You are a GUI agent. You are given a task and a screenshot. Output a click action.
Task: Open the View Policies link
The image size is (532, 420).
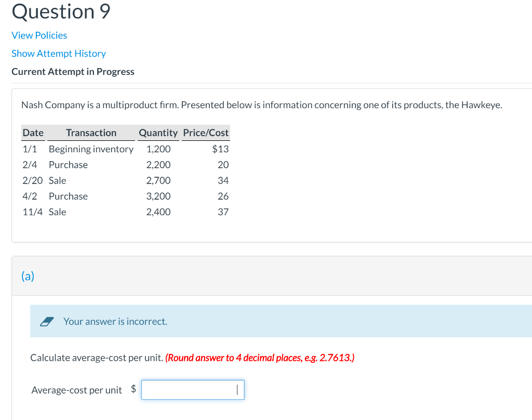(x=39, y=35)
